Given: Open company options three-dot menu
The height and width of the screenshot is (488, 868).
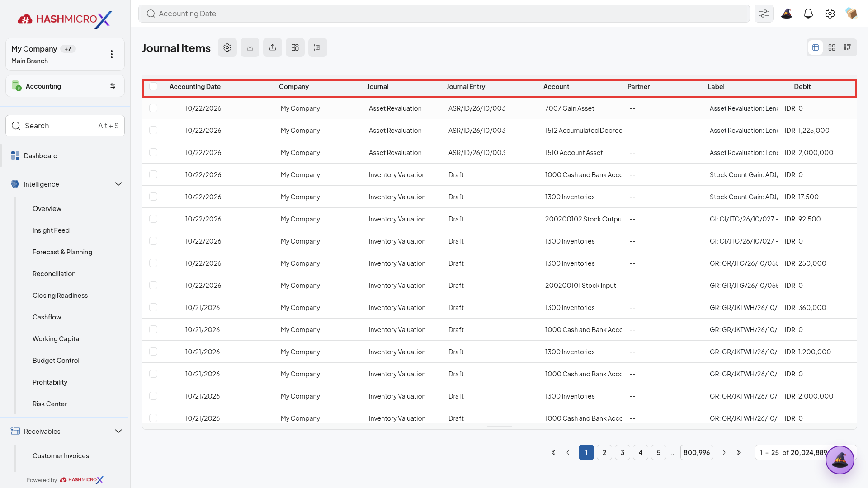Looking at the screenshot, I should click(112, 54).
